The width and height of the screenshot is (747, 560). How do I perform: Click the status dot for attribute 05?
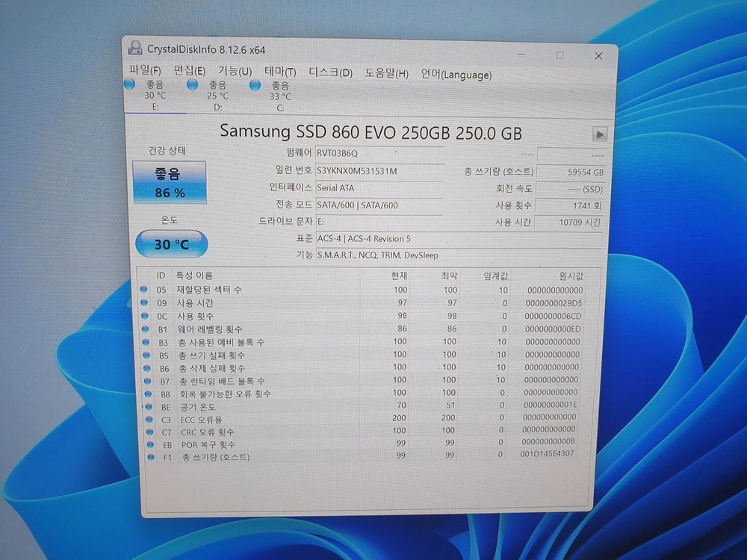(144, 289)
